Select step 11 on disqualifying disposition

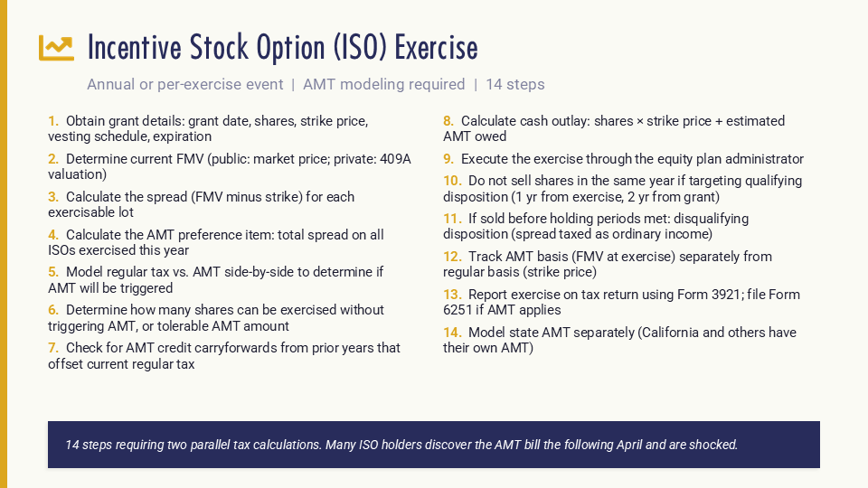point(596,226)
